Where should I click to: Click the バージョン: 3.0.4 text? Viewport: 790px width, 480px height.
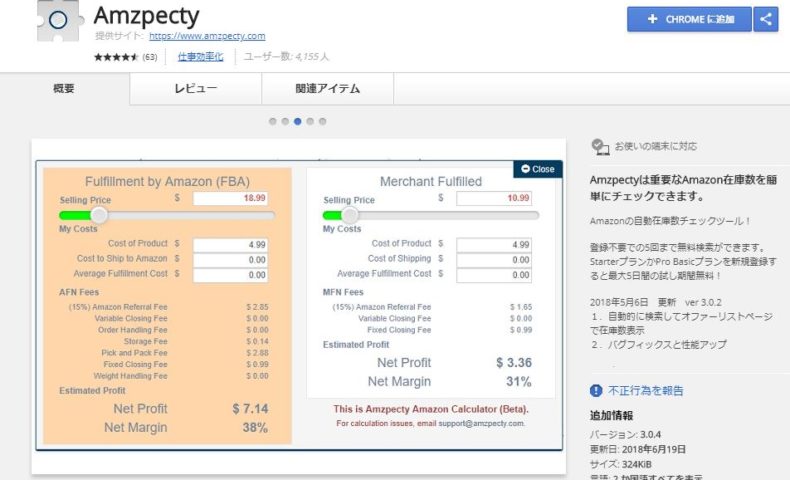(625, 435)
